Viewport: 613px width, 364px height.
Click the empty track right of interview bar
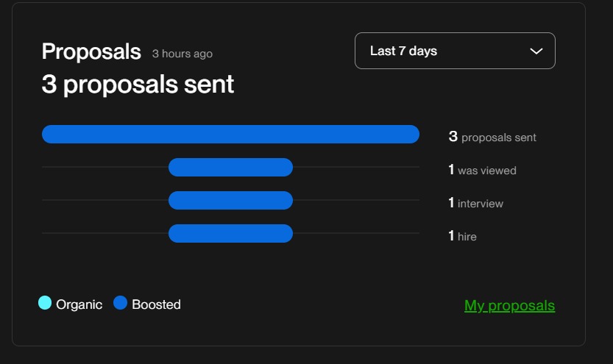point(356,200)
